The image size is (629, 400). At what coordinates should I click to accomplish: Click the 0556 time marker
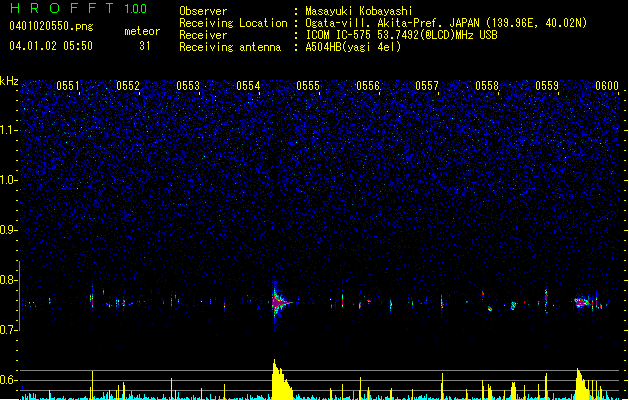pos(368,86)
